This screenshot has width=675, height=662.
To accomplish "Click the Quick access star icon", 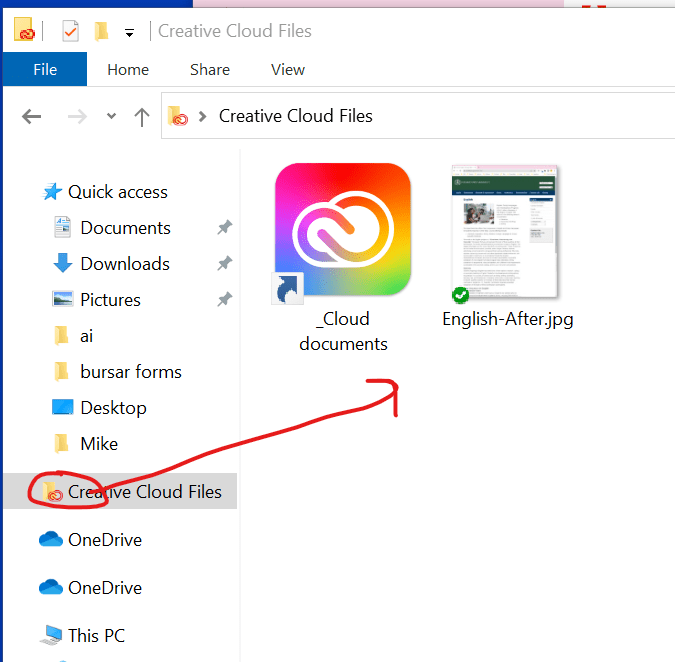I will [x=52, y=192].
